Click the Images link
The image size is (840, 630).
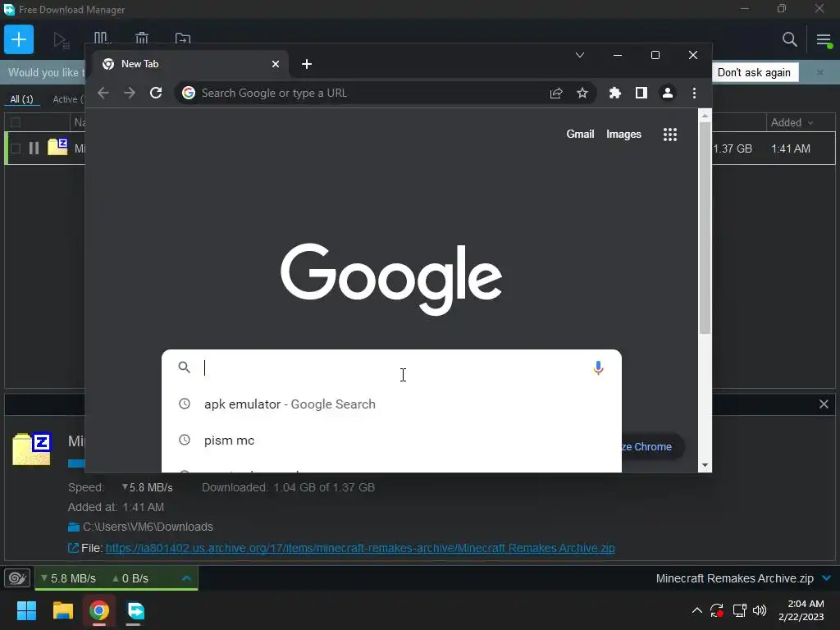pos(623,134)
